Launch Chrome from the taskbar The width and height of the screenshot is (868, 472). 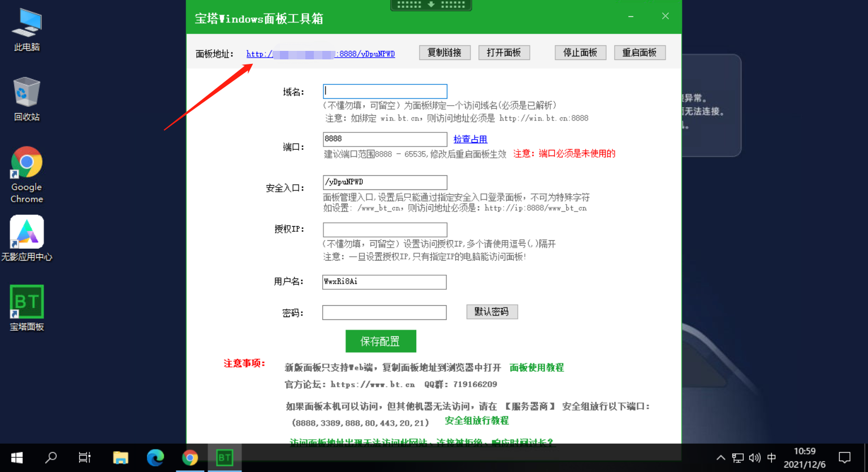(x=190, y=458)
